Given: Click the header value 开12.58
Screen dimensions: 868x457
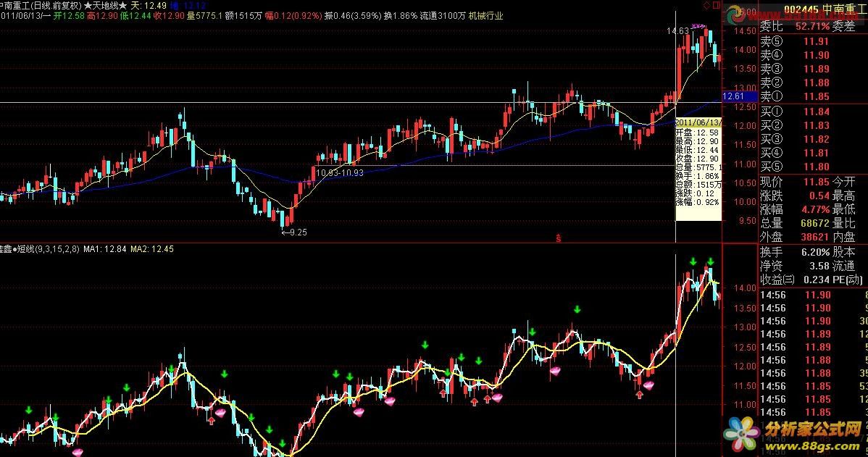Looking at the screenshot, I should coord(69,16).
